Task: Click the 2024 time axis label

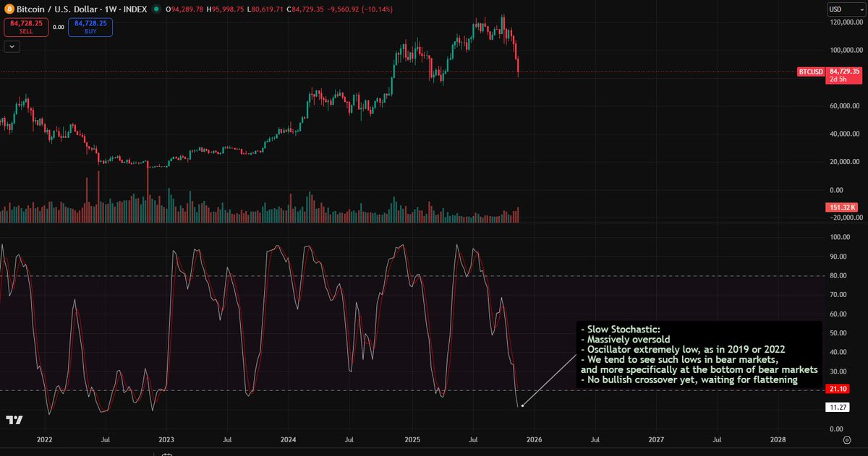Action: click(288, 439)
